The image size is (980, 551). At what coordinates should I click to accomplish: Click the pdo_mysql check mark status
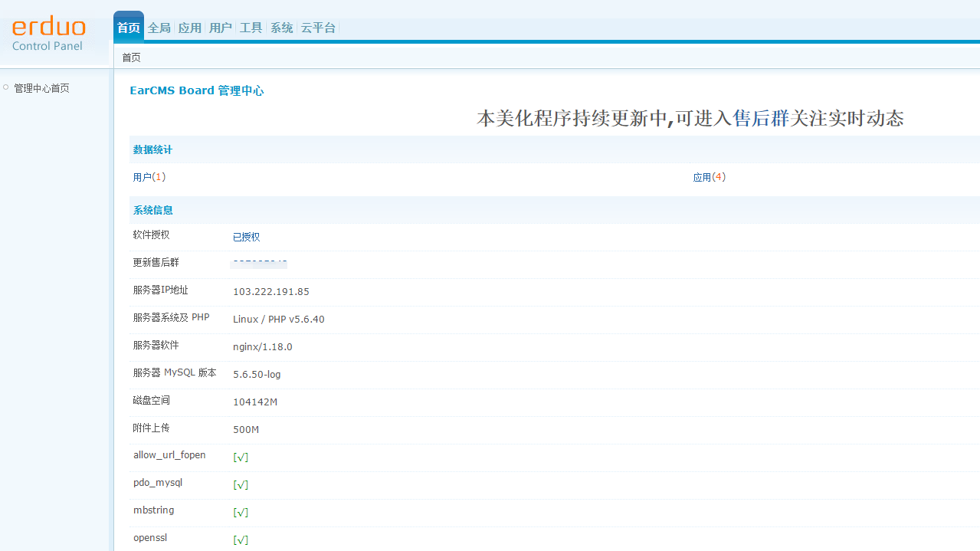pos(241,485)
